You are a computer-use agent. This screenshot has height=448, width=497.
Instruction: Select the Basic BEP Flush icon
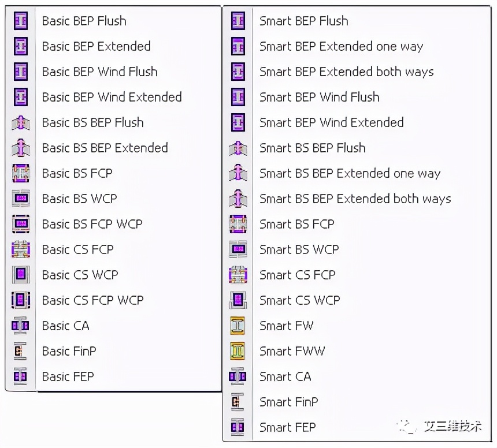coord(20,21)
